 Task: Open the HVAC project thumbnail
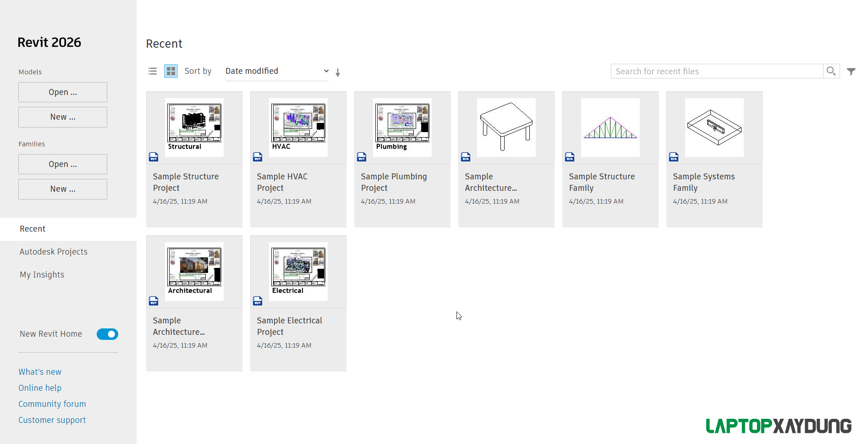tap(298, 128)
